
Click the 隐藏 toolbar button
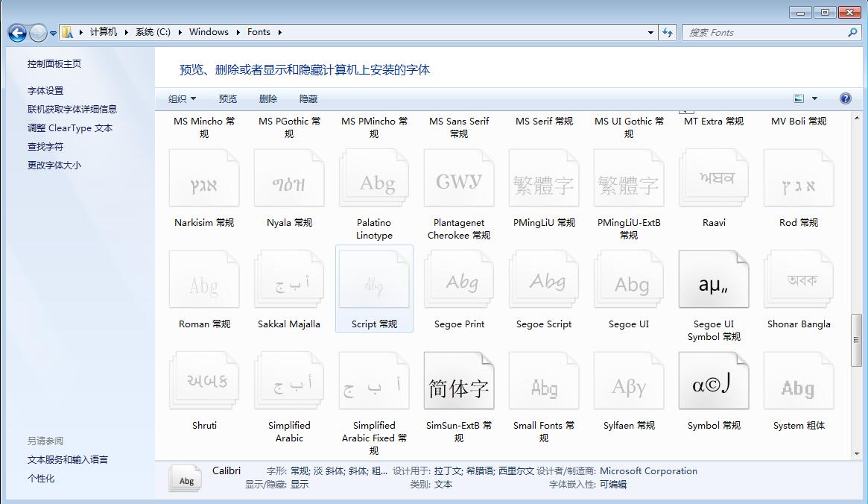308,98
